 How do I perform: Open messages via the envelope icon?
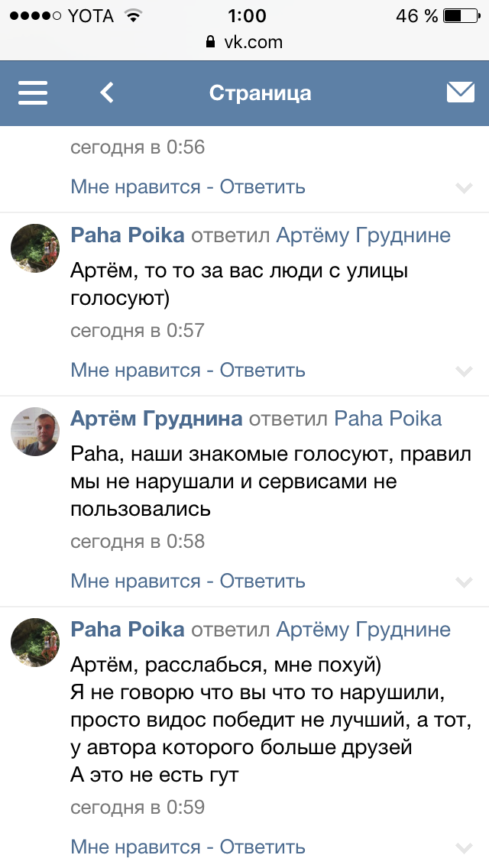459,91
